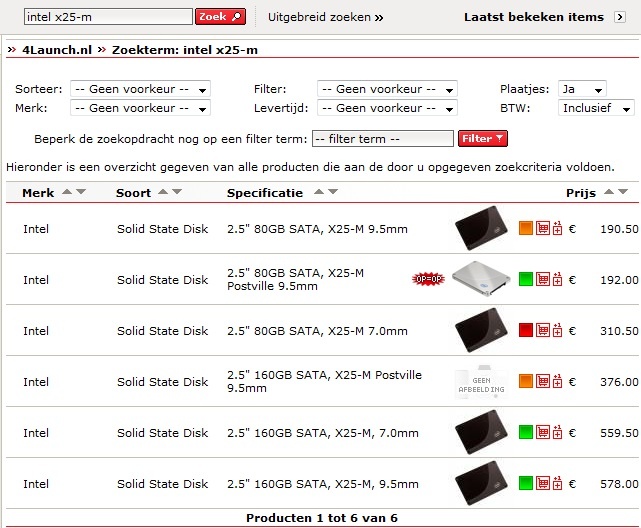Open the Merk dropdown

140,108
